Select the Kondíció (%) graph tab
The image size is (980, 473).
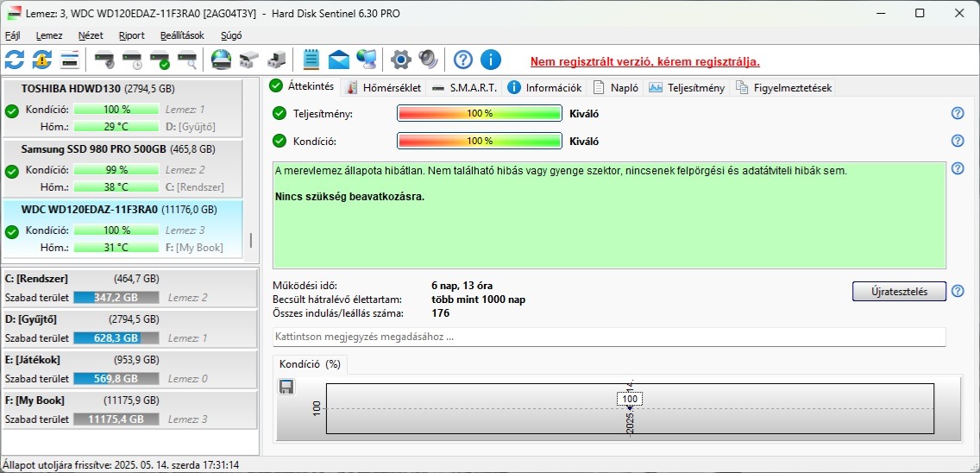pos(310,364)
